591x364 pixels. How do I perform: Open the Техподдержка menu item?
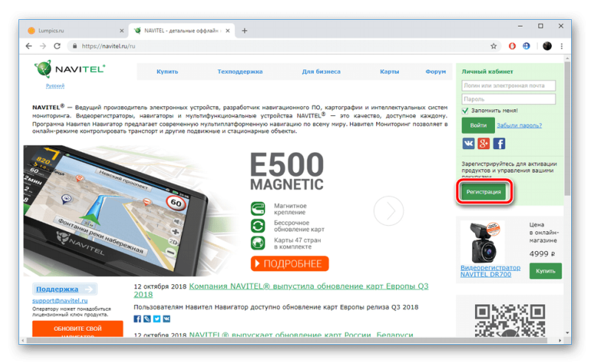point(239,72)
